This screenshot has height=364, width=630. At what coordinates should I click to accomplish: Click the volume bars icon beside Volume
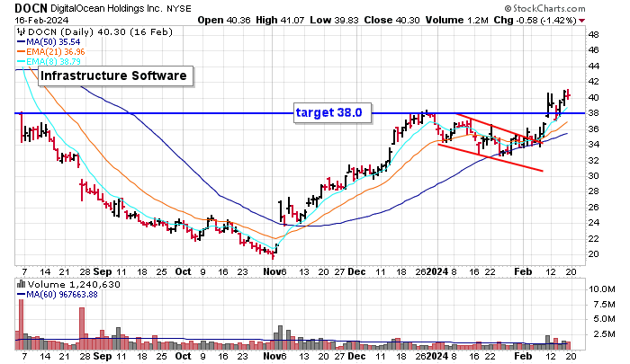22,284
